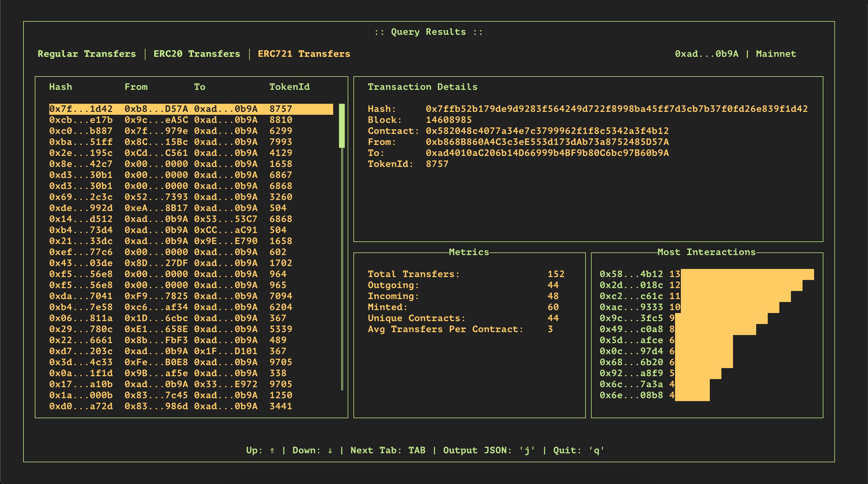Click the Quit 'q' hint
Viewport: 868px width, 484px height.
pos(579,451)
